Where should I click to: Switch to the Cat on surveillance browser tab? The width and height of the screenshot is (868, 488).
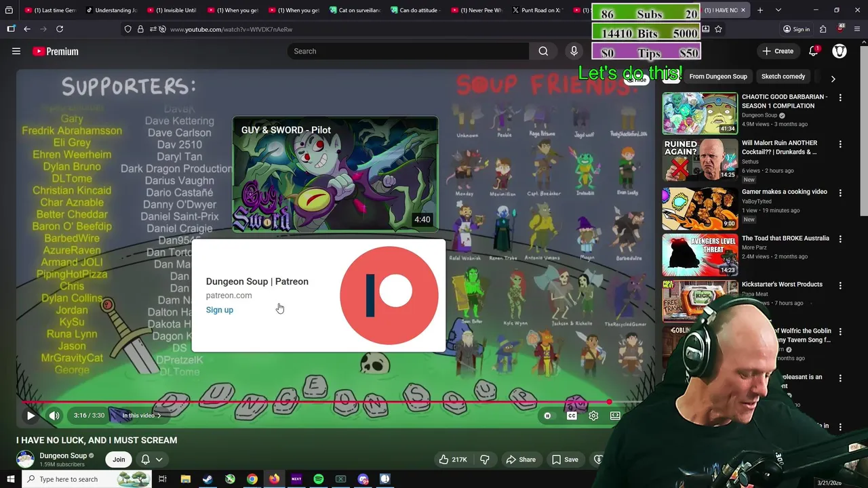tap(355, 10)
